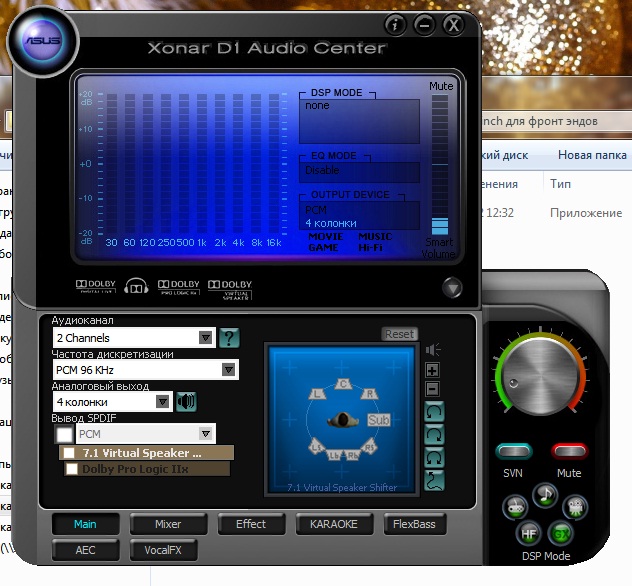Image resolution: width=632 pixels, height=586 pixels.
Task: Open the information (i) button
Action: pyautogui.click(x=395, y=25)
